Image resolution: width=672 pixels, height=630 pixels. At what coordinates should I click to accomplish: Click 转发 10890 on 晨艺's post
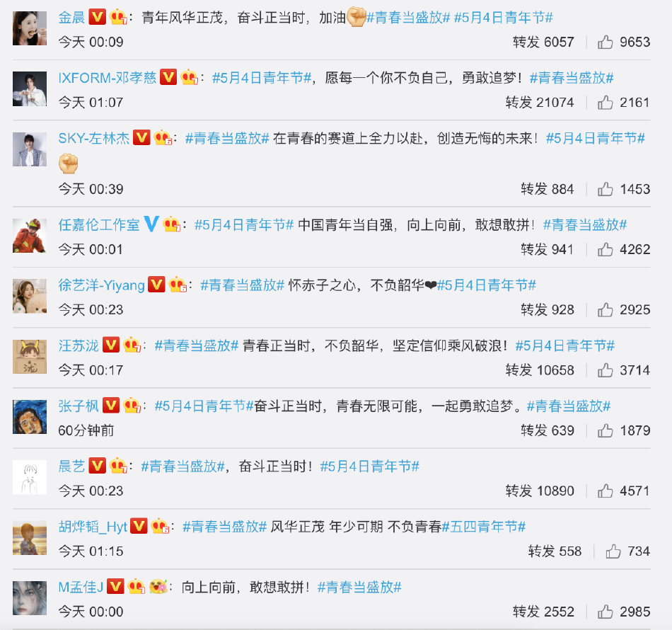coord(540,491)
